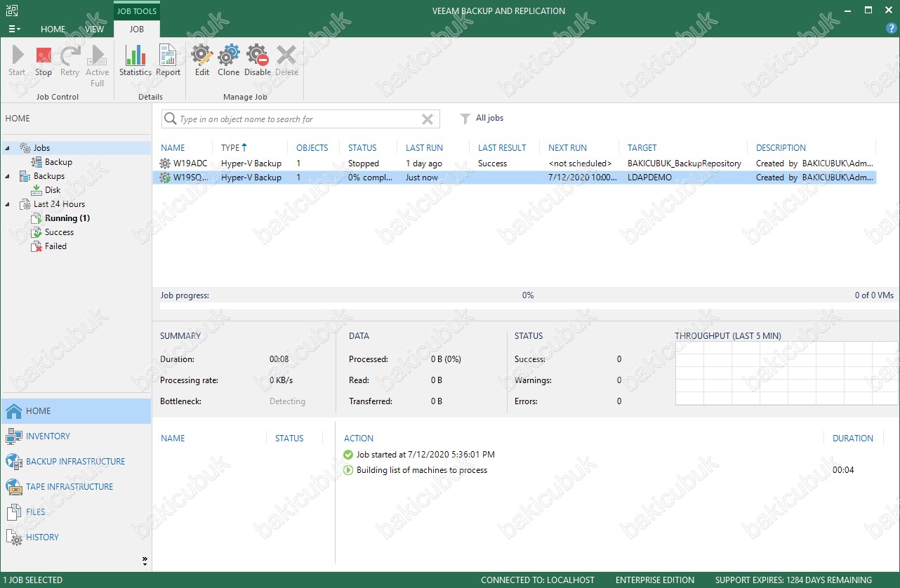The image size is (900, 588).
Task: Click the Backup Infrastructure icon
Action: click(14, 462)
